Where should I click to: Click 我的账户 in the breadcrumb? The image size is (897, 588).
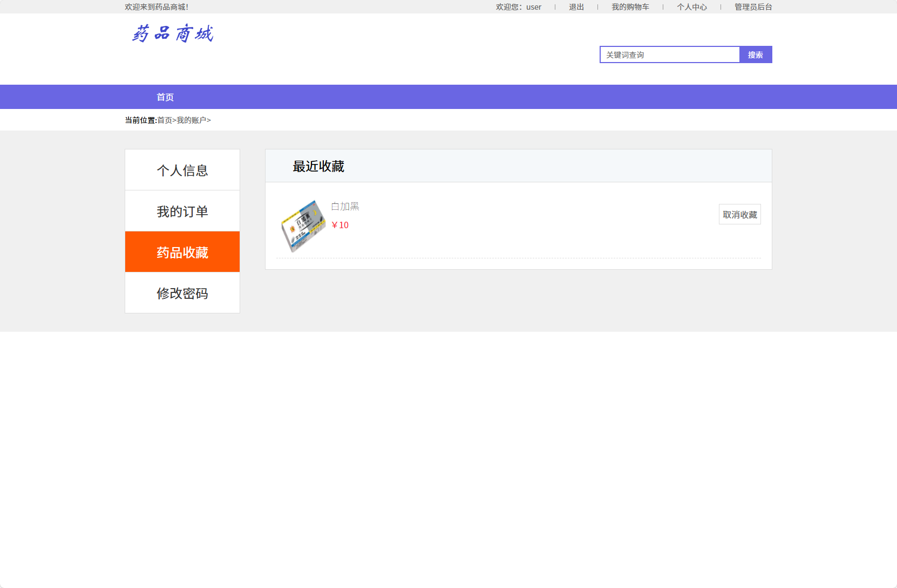tap(191, 120)
